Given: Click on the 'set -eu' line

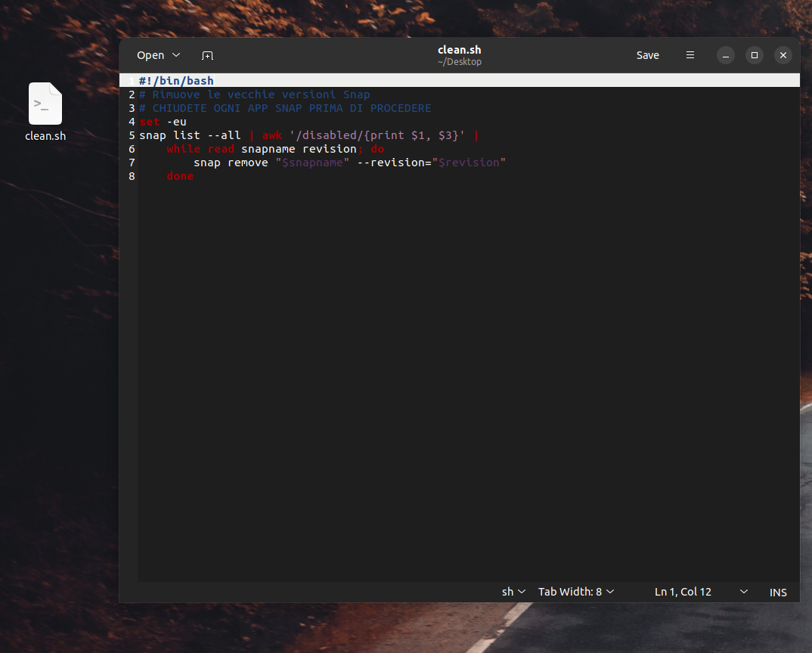Looking at the screenshot, I should tap(163, 122).
